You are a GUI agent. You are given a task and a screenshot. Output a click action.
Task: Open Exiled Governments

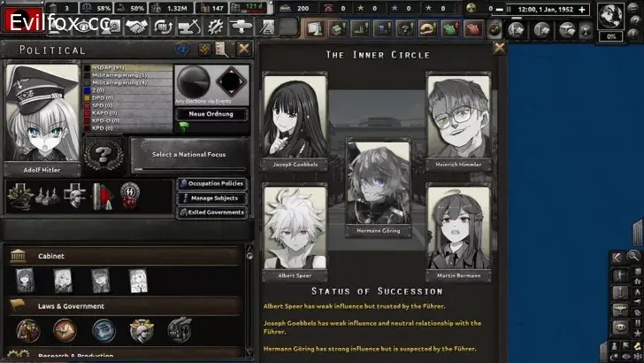[x=211, y=212]
